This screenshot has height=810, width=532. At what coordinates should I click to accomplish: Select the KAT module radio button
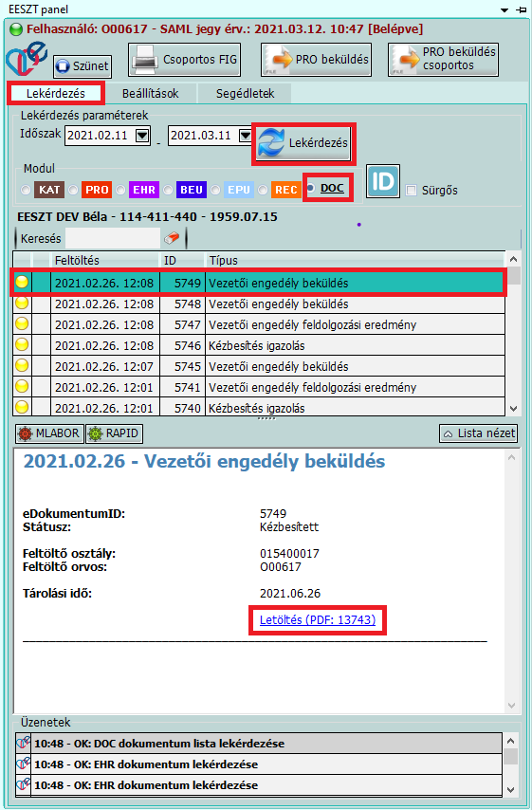point(26,190)
